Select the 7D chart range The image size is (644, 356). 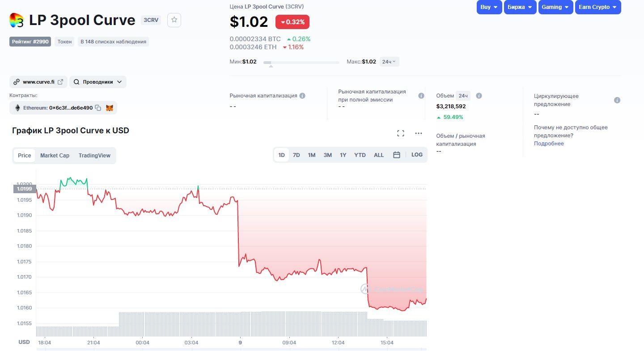click(297, 155)
